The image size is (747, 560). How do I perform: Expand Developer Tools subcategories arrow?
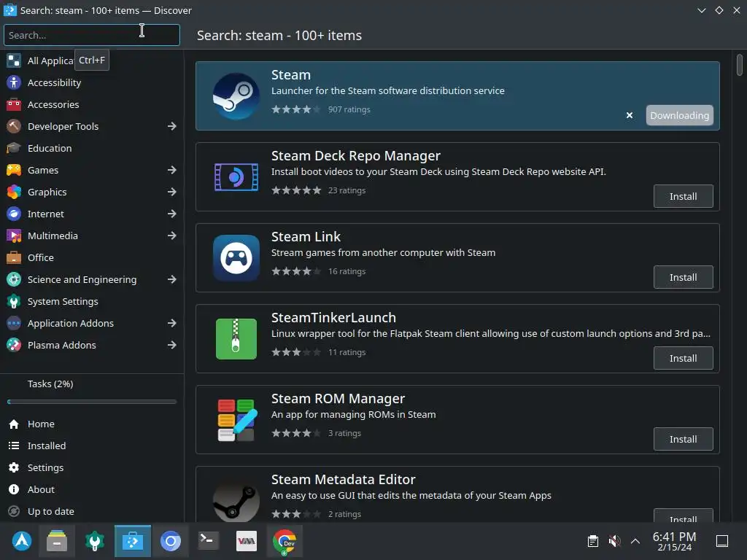point(172,126)
